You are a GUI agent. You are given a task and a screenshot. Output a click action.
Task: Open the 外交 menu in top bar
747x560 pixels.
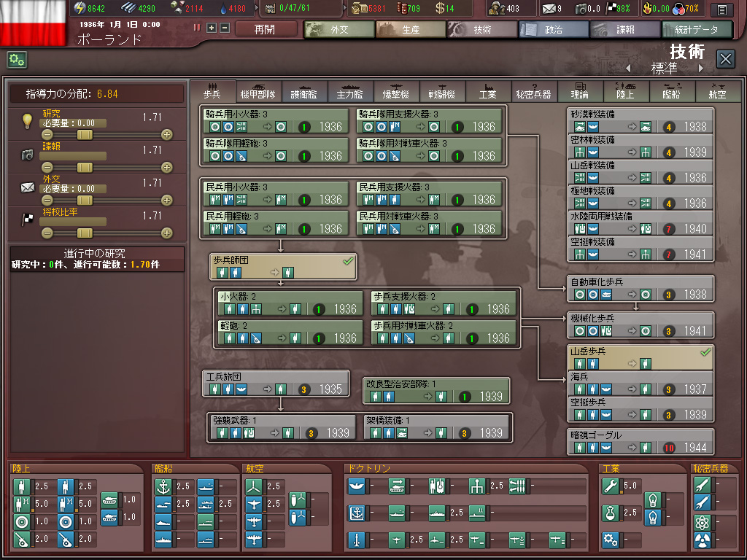338,30
